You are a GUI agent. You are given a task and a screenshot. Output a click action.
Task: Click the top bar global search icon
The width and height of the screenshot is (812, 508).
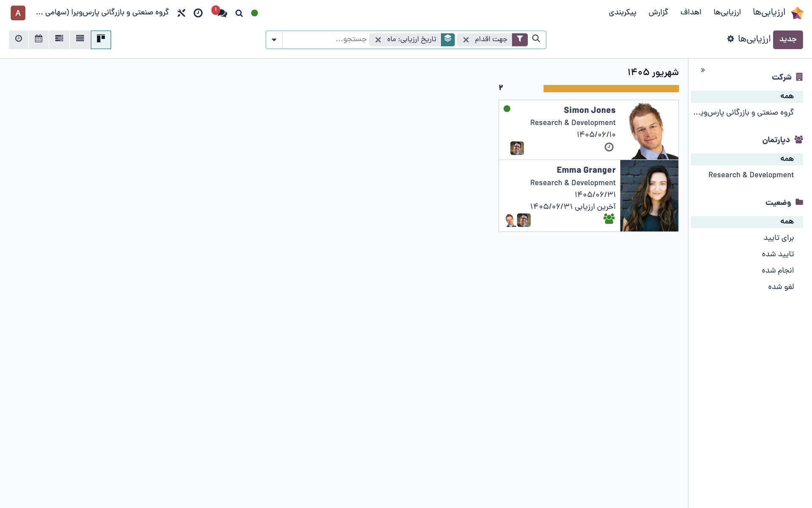239,13
